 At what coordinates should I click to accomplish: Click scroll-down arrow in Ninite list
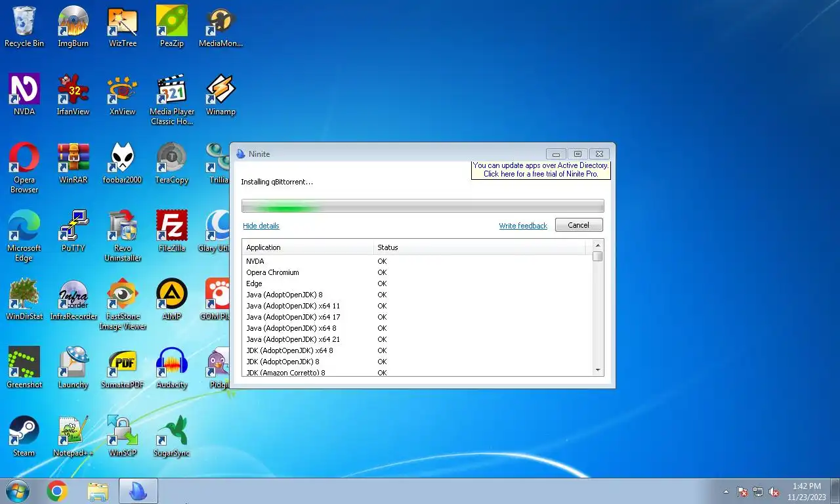click(597, 370)
